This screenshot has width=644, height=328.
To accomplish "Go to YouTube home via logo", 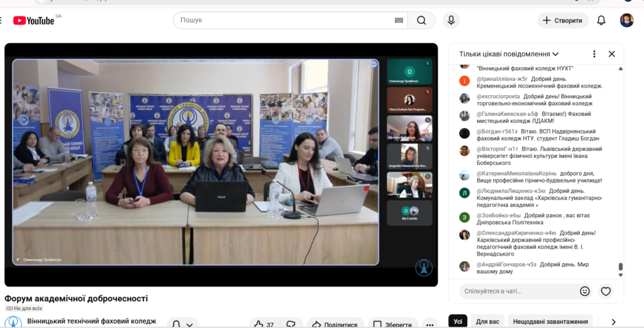I will tap(34, 20).
